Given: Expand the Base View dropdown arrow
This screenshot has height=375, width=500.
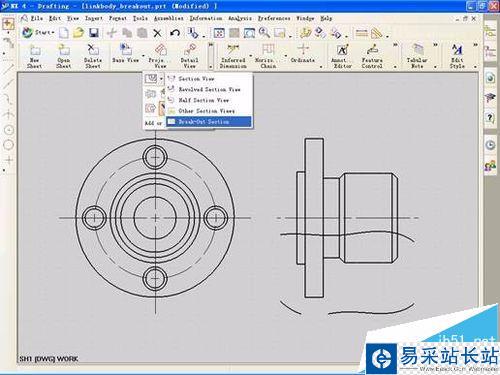Looking at the screenshot, I should pos(143,56).
